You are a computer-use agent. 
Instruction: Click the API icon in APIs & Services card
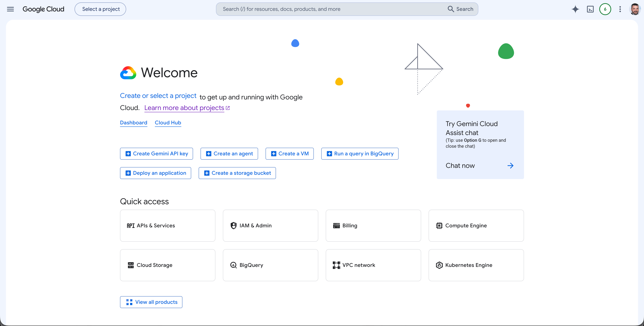(x=130, y=226)
